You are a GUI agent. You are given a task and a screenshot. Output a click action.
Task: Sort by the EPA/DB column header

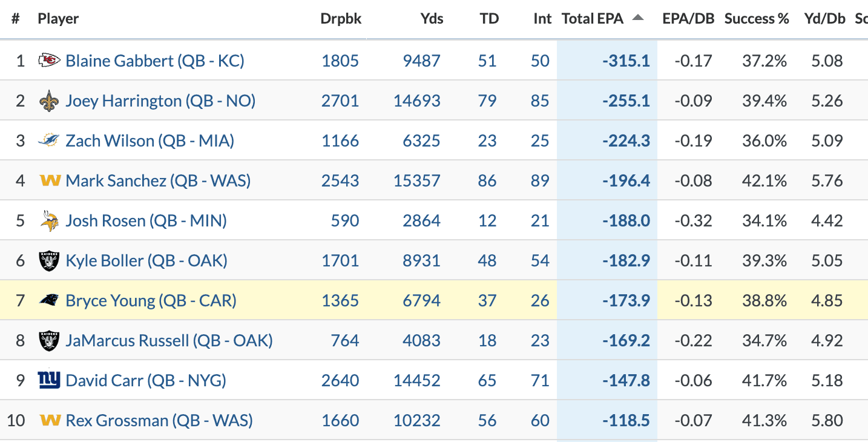[x=688, y=19]
